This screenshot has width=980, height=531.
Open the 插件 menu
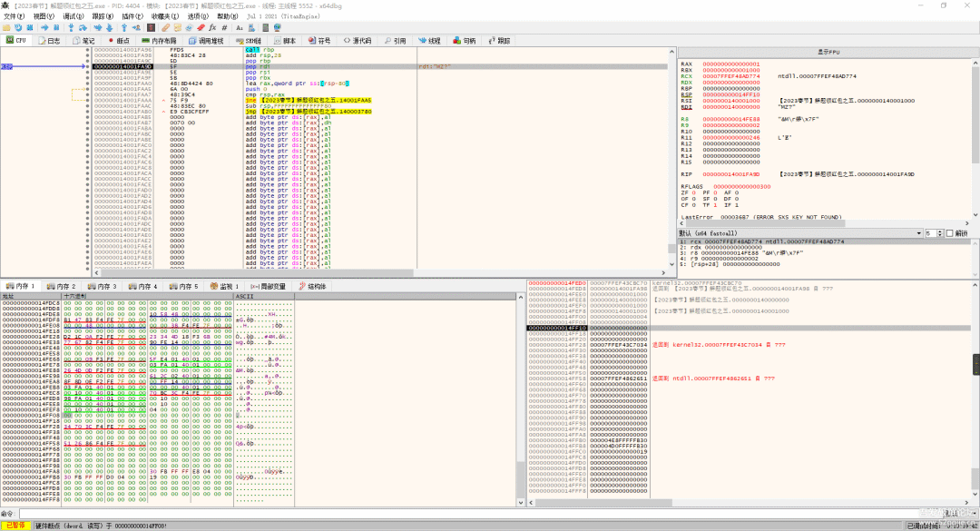pyautogui.click(x=132, y=16)
